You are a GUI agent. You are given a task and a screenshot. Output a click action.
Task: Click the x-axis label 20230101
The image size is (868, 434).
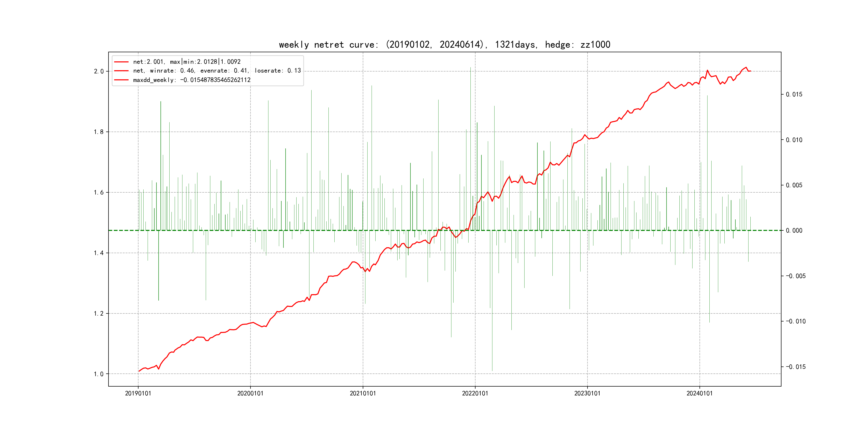pyautogui.click(x=587, y=393)
